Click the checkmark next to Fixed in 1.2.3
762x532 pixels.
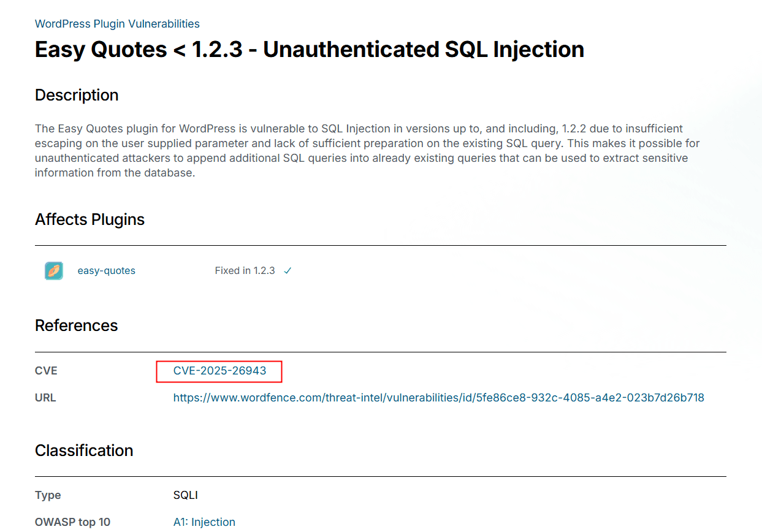(x=288, y=271)
